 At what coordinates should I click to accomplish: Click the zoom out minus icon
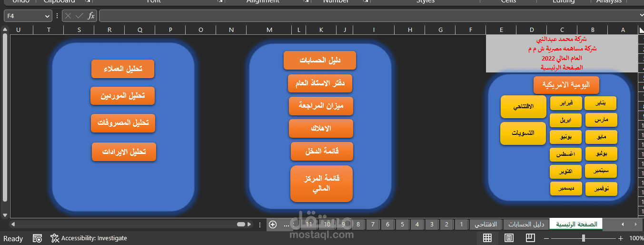coord(547,238)
